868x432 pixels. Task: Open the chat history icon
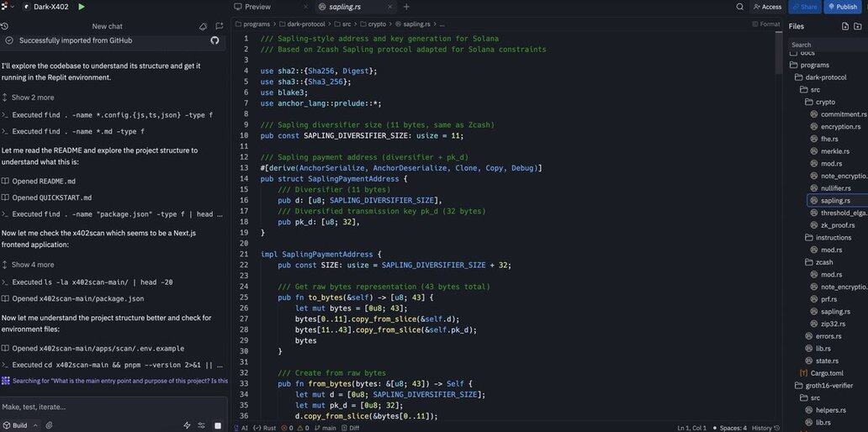coord(5,26)
